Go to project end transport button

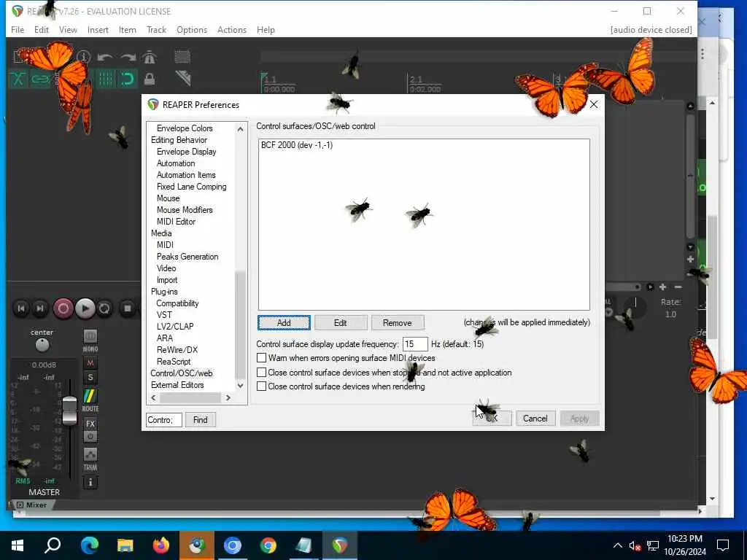coord(41,308)
